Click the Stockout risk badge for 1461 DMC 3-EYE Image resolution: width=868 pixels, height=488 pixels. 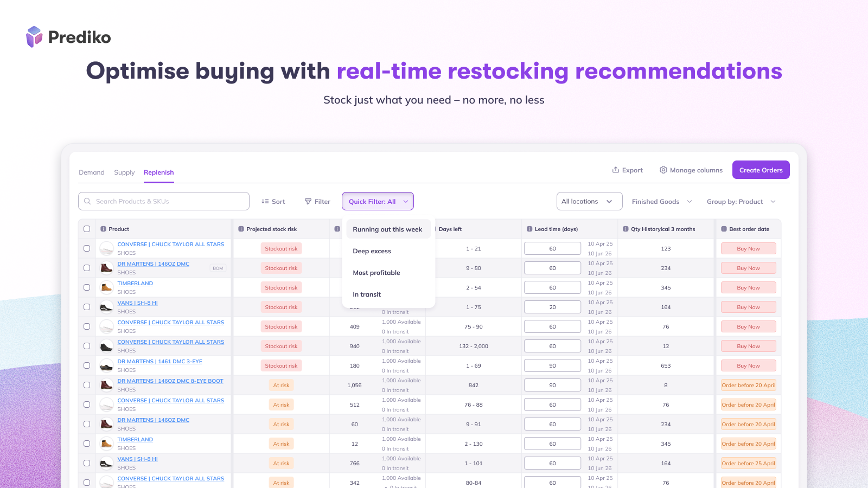point(281,365)
